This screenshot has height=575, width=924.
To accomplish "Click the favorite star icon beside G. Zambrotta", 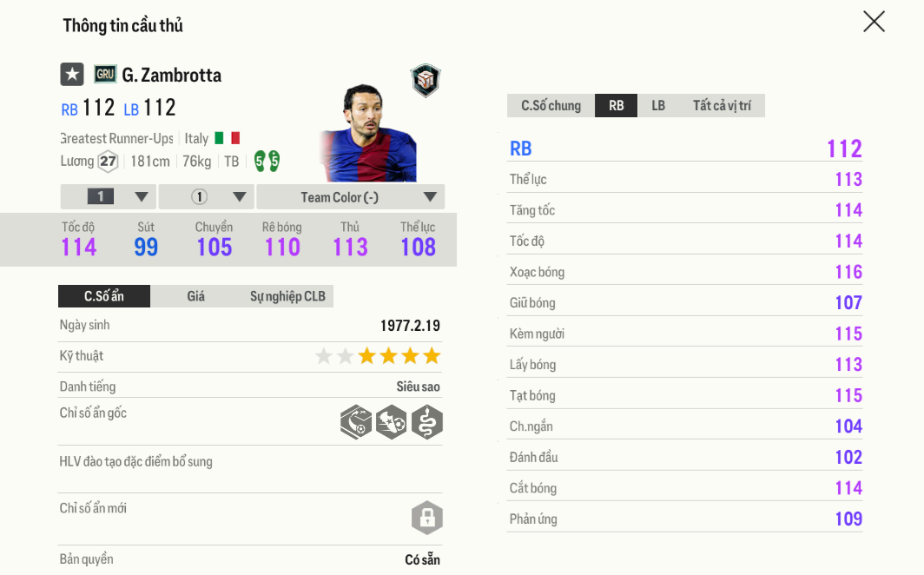I will coord(72,75).
